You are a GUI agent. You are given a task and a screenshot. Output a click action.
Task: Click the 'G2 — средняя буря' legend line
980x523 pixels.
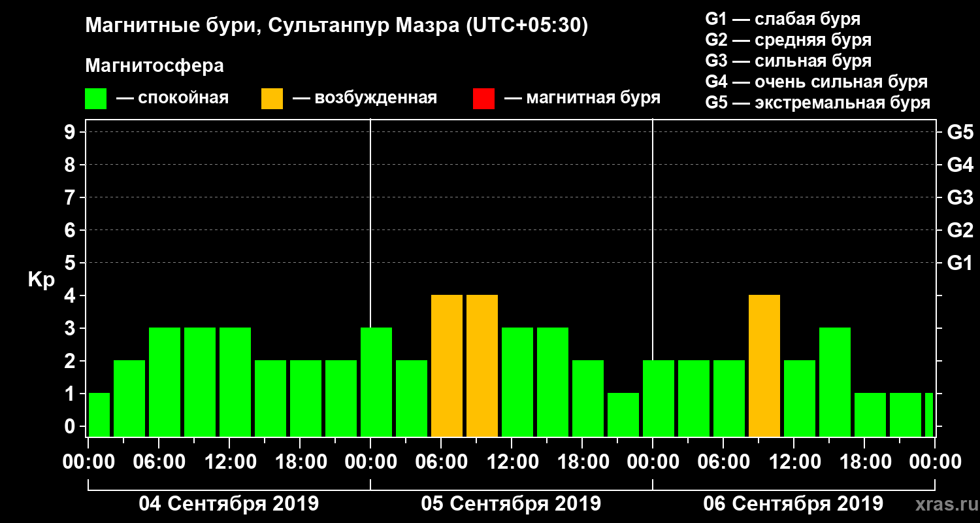pyautogui.click(x=788, y=40)
